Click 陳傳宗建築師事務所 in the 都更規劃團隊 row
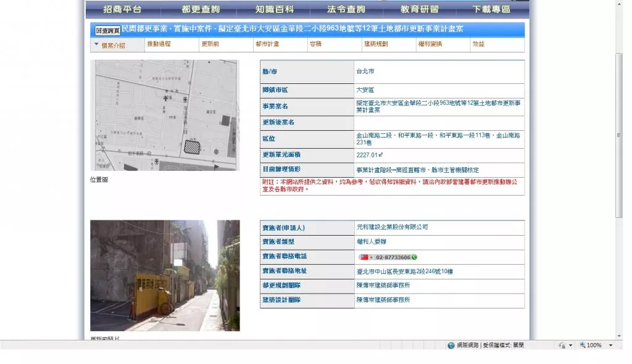This screenshot has width=632, height=364. (x=383, y=286)
